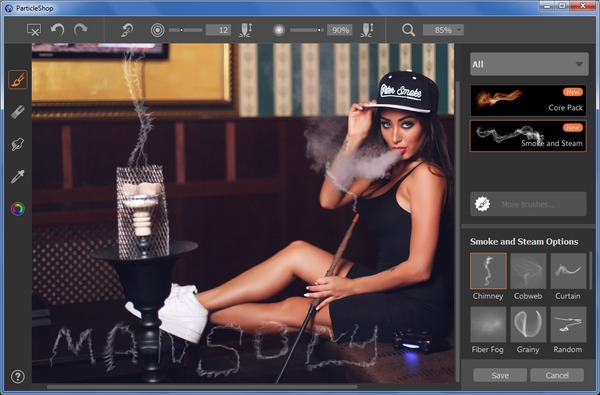Toggle pen pressure for opacity
Screen dimensions: 600x395
[x=367, y=30]
